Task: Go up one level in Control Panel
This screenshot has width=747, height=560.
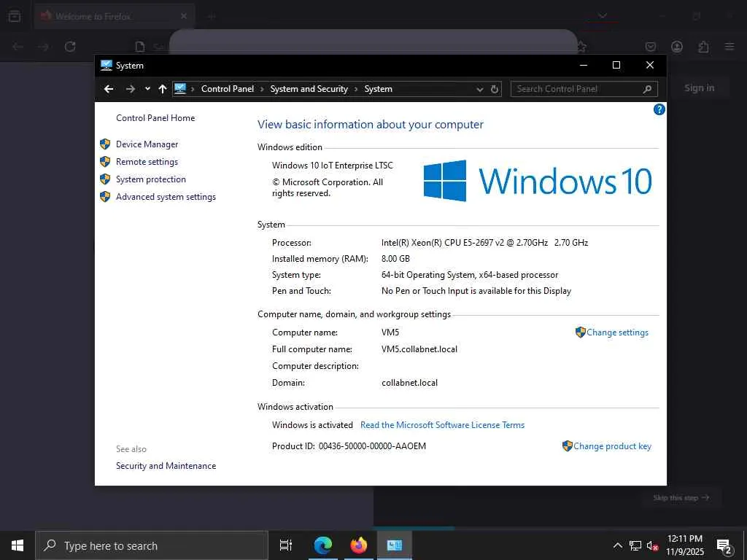Action: click(x=163, y=89)
